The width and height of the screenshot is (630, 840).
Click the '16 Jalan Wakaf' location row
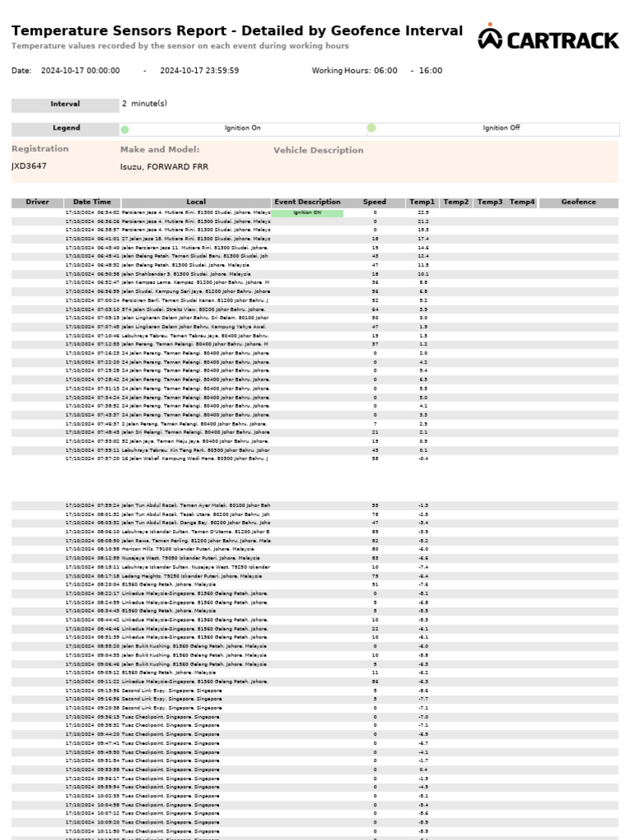tap(315, 459)
